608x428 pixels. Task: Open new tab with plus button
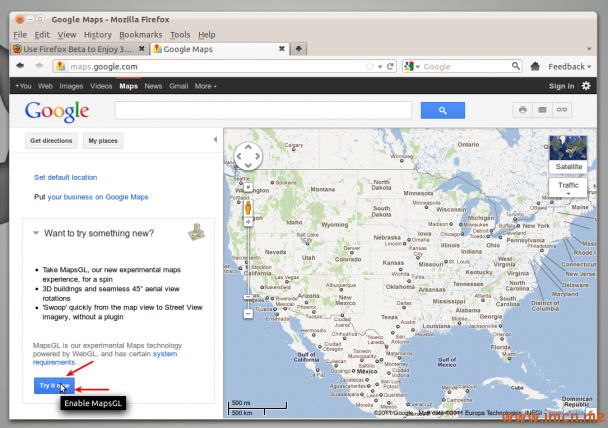pyautogui.click(x=299, y=49)
